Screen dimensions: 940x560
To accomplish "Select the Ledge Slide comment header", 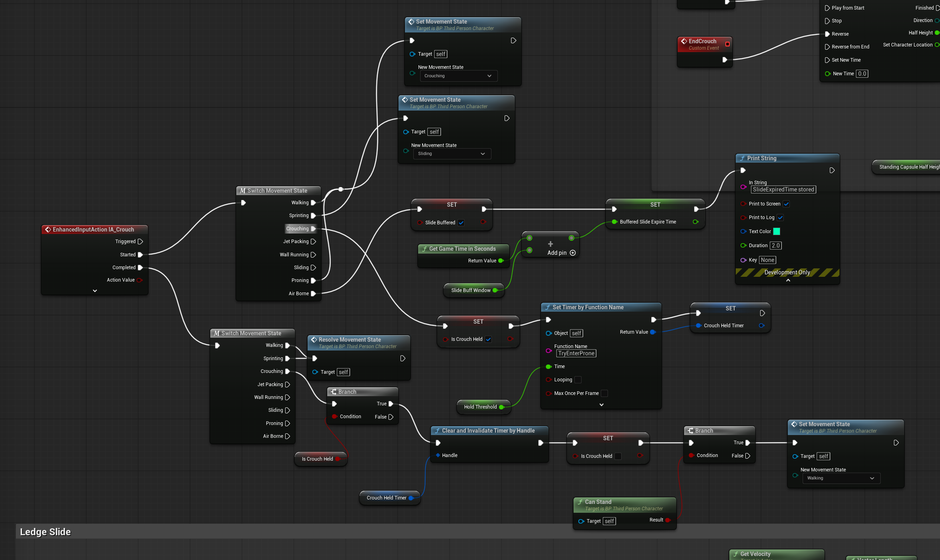I will pos(45,532).
